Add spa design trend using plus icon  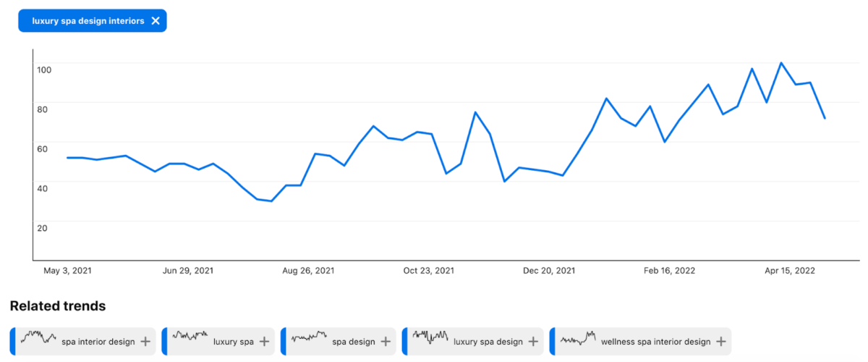(x=386, y=342)
